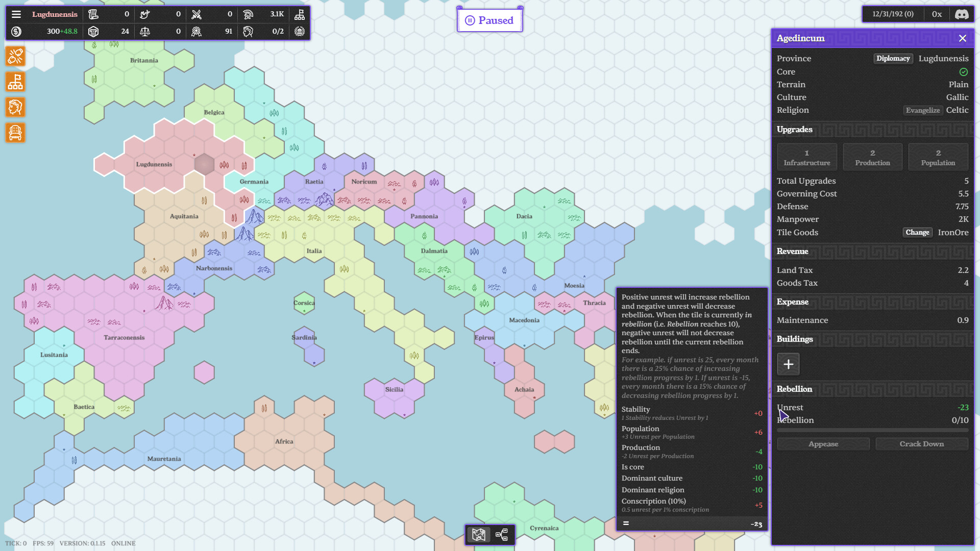Viewport: 980px width, 551px height.
Task: Click the rebellion progress bar
Action: click(872, 431)
